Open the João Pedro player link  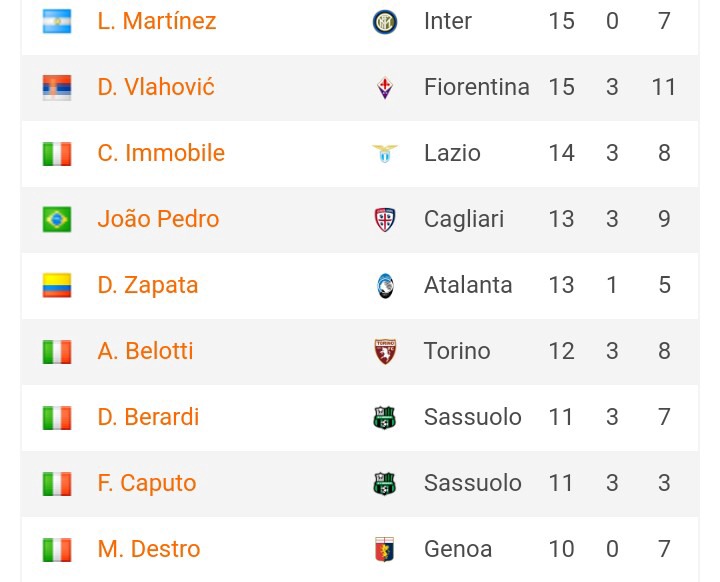tap(158, 219)
